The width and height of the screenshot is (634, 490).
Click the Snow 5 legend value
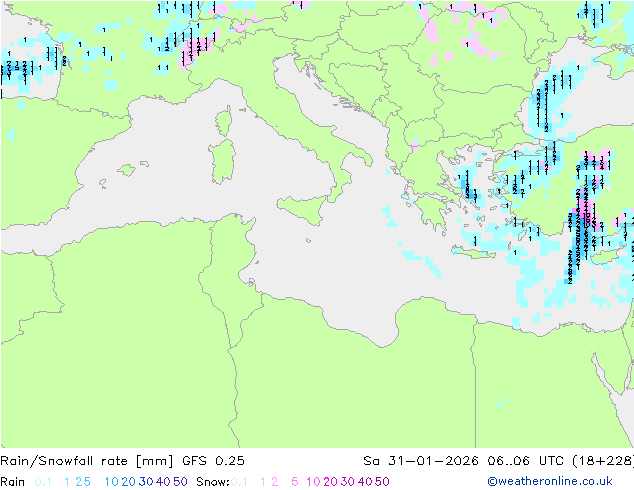(x=295, y=482)
